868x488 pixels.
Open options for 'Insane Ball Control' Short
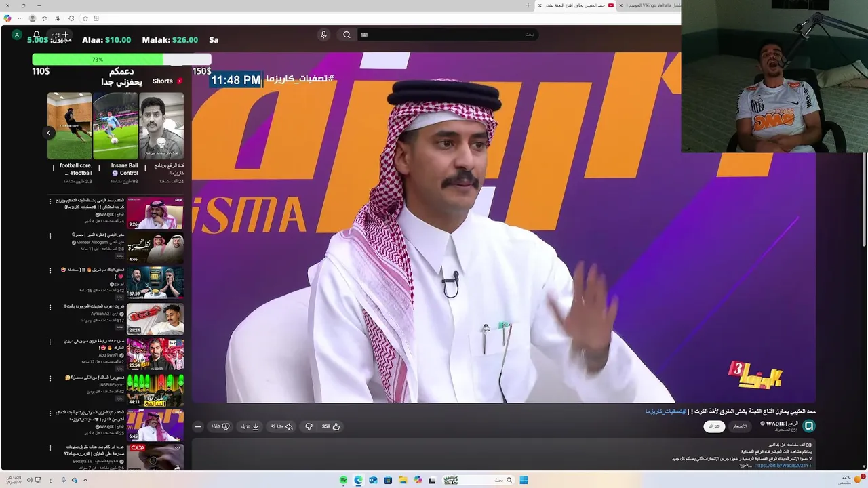[x=99, y=168]
